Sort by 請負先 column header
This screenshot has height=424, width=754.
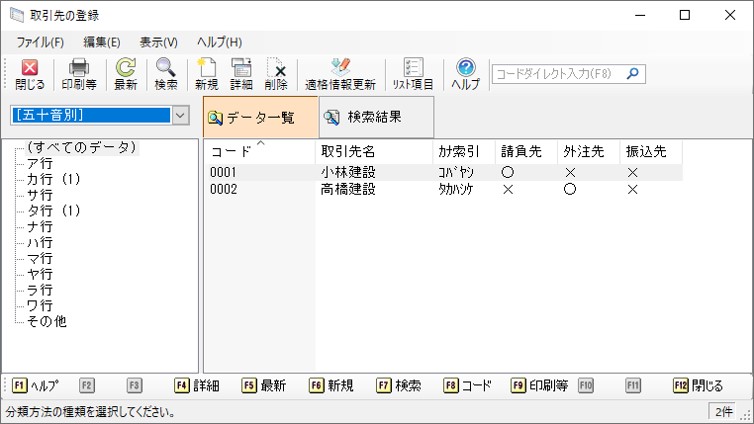527,151
